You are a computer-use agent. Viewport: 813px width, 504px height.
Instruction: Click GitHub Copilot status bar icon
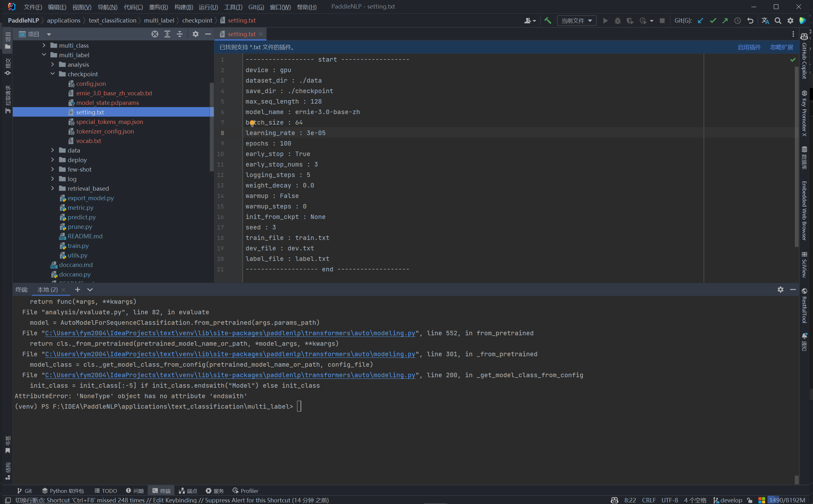tap(615, 500)
